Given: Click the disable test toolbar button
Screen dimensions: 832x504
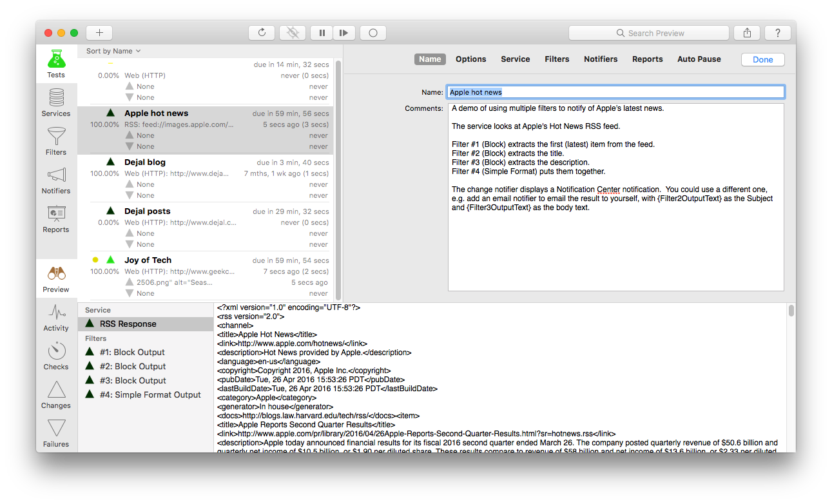Looking at the screenshot, I should click(293, 33).
